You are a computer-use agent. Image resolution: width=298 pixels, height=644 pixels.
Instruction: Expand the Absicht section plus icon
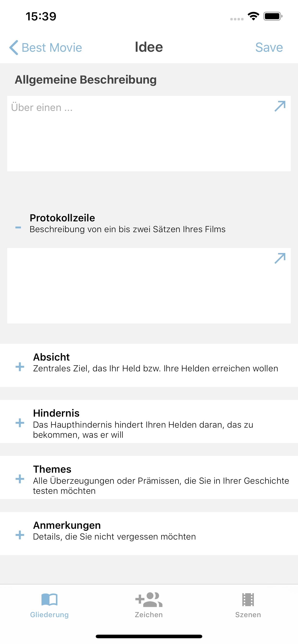[x=20, y=367]
